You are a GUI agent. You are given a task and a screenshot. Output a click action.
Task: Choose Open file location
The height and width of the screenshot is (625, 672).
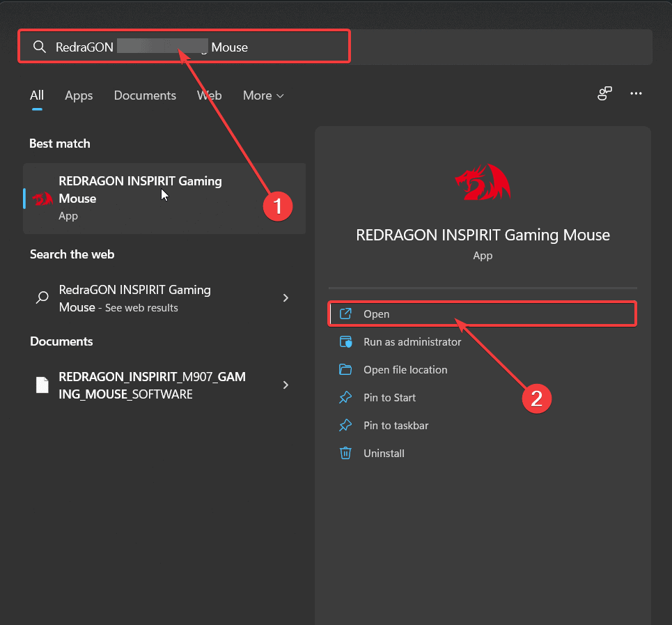(482, 369)
